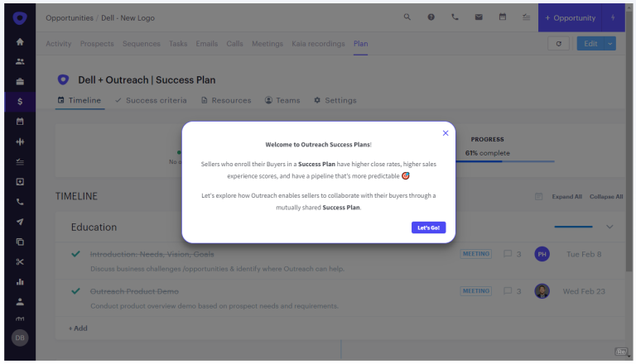636x364 pixels.
Task: Collapse the Education section chevron
Action: click(610, 227)
